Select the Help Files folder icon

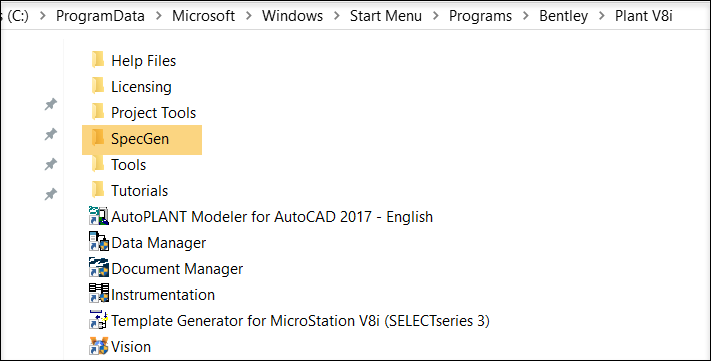click(97, 60)
